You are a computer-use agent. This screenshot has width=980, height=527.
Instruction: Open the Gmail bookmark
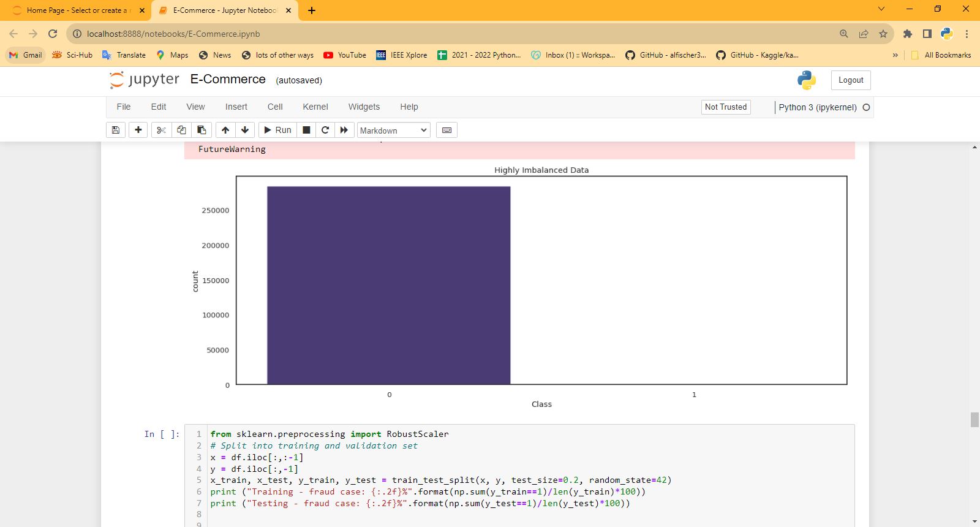pyautogui.click(x=26, y=55)
